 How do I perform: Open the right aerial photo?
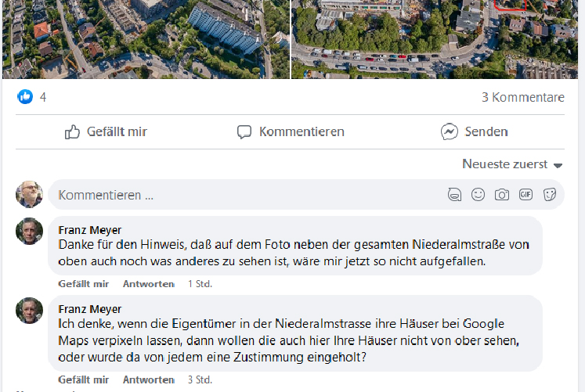click(437, 39)
